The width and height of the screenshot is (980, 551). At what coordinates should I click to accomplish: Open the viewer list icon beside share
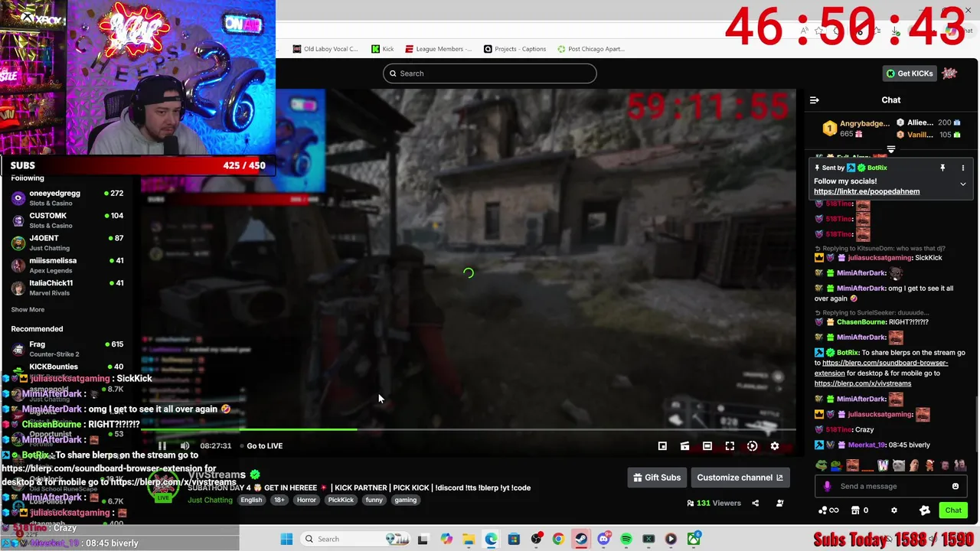click(x=779, y=504)
